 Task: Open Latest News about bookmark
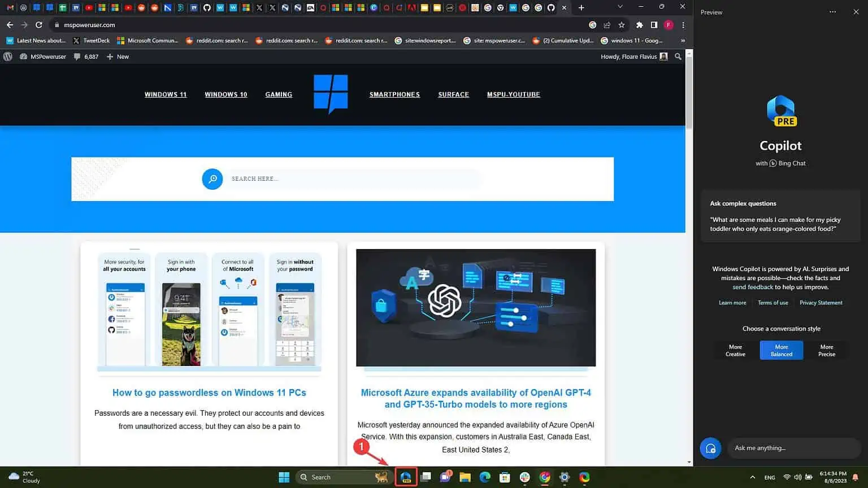point(36,41)
